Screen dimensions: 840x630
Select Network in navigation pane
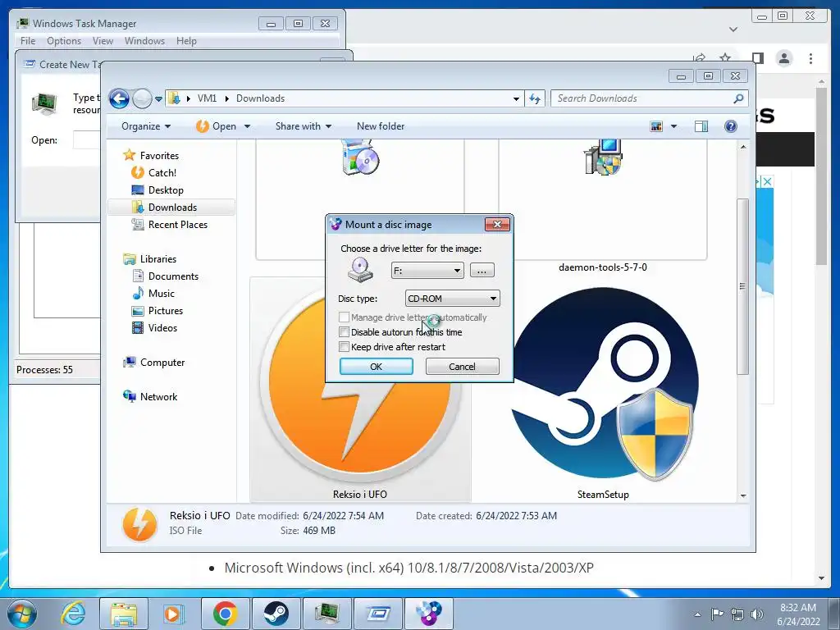coord(158,397)
